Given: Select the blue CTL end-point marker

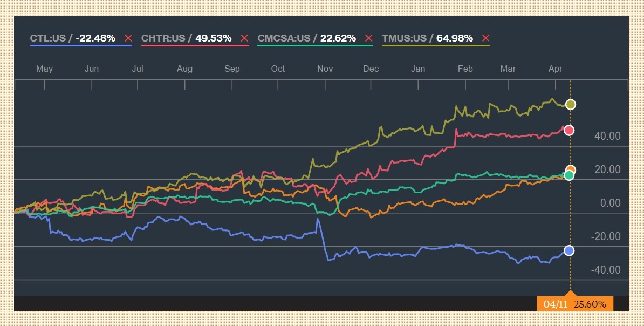Looking at the screenshot, I should coord(568,250).
